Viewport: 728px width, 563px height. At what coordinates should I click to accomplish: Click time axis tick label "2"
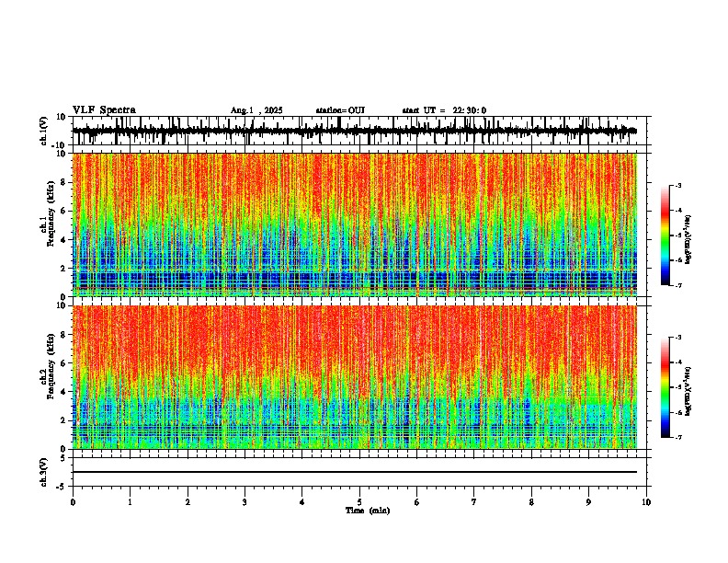[x=188, y=502]
